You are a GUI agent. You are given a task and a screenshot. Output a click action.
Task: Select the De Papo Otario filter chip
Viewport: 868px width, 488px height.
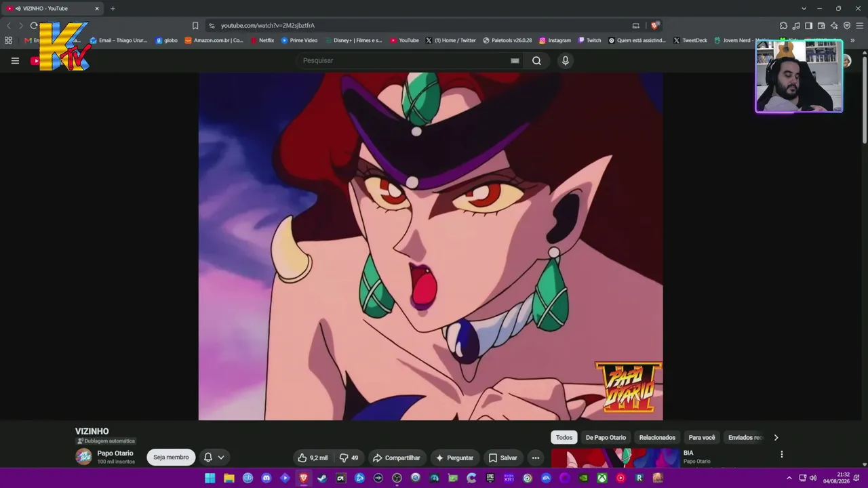pos(606,438)
